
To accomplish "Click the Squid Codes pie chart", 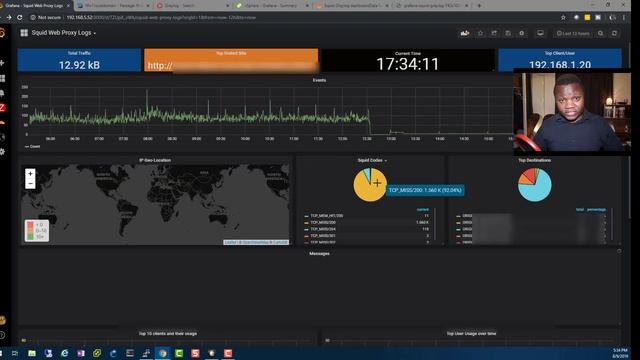I will (x=370, y=185).
